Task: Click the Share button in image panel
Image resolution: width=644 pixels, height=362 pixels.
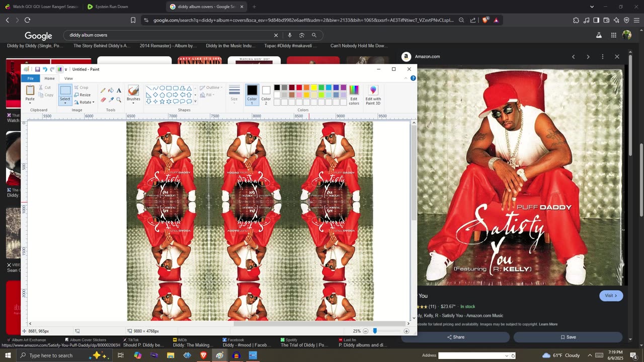Action: tap(455, 337)
